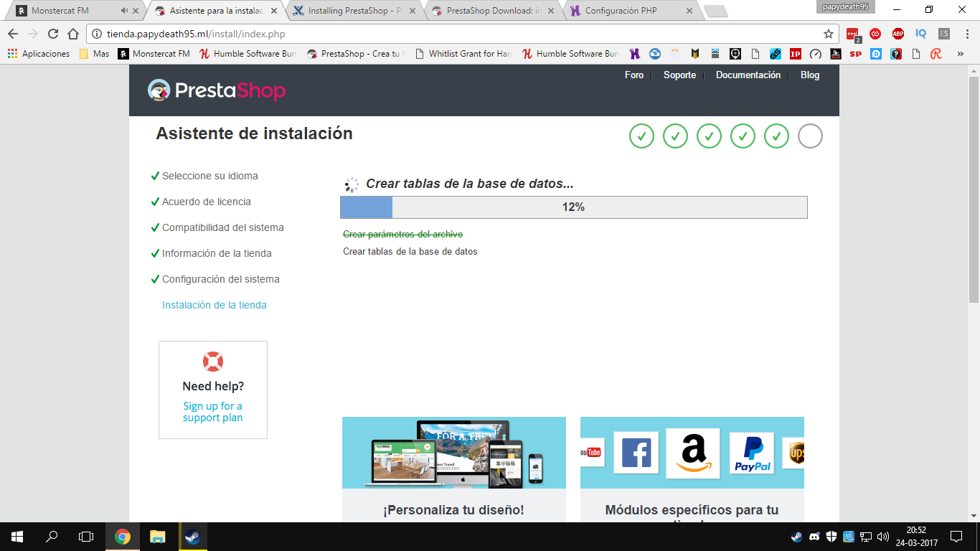The width and height of the screenshot is (980, 551).
Task: Open the Adblock Plus extension icon
Action: (898, 34)
